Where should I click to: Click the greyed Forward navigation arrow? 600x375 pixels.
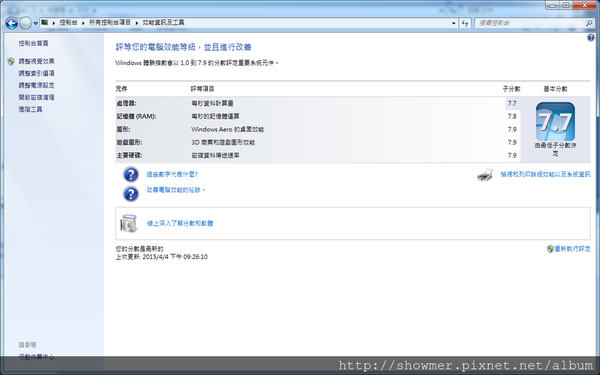click(x=25, y=23)
